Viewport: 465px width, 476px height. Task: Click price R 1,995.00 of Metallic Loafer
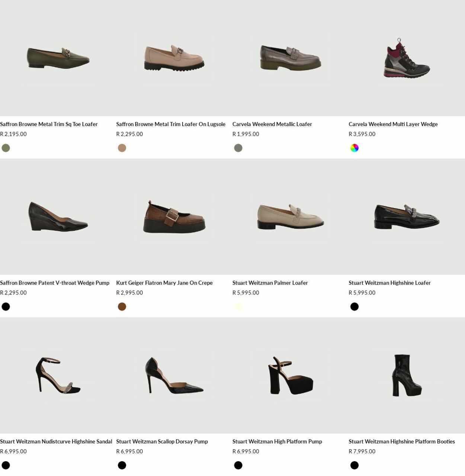246,134
